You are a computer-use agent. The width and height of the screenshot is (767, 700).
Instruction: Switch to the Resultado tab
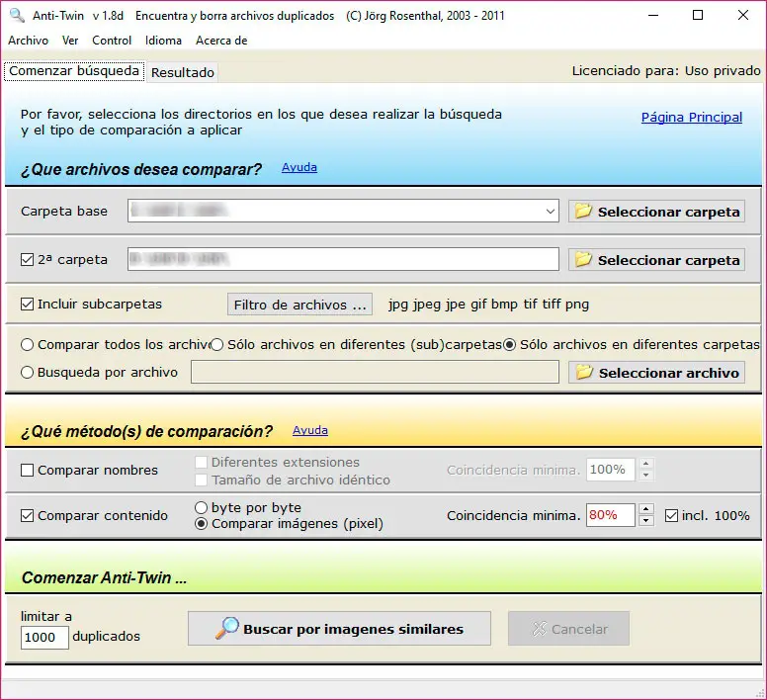[183, 72]
